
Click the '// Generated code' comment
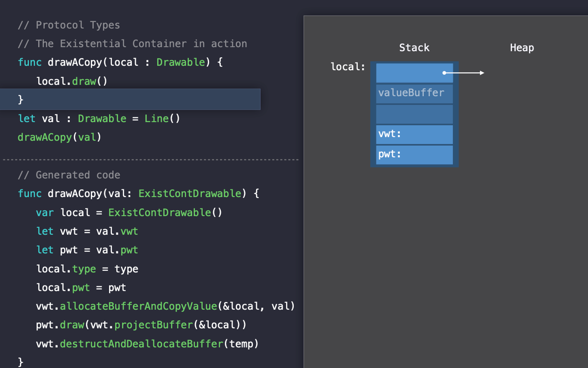tap(69, 175)
